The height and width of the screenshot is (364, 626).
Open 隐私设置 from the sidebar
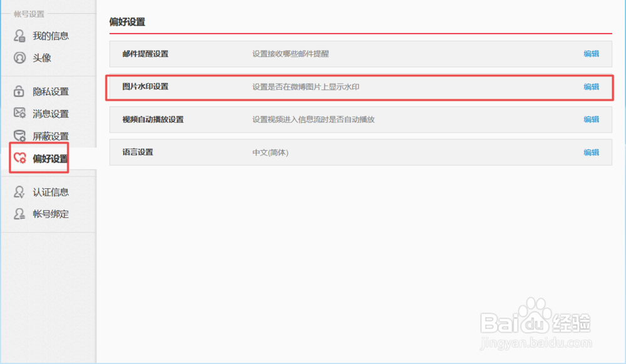[51, 91]
